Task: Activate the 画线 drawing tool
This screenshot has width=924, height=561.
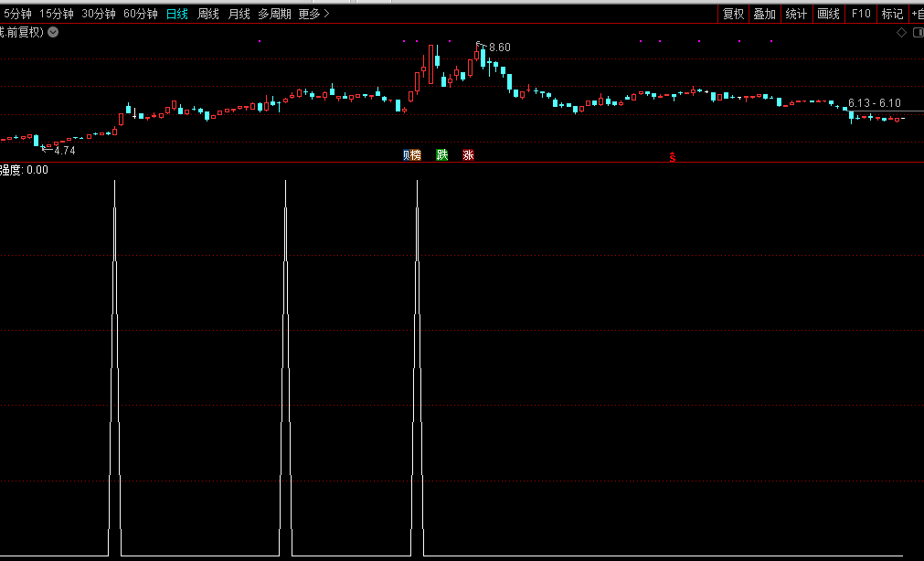Action: click(x=828, y=14)
